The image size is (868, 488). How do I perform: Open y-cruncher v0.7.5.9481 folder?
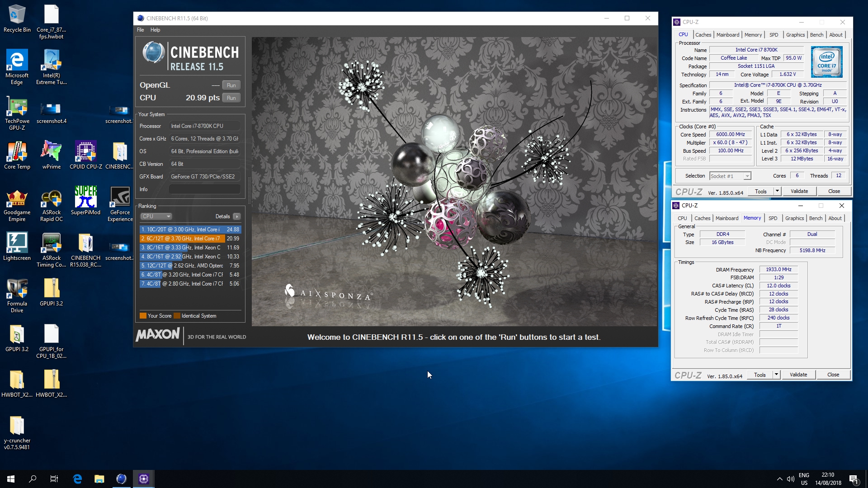click(x=17, y=432)
